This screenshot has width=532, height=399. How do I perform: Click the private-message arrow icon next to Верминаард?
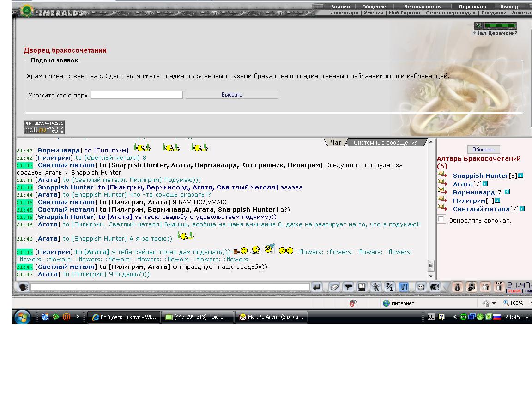[x=442, y=192]
